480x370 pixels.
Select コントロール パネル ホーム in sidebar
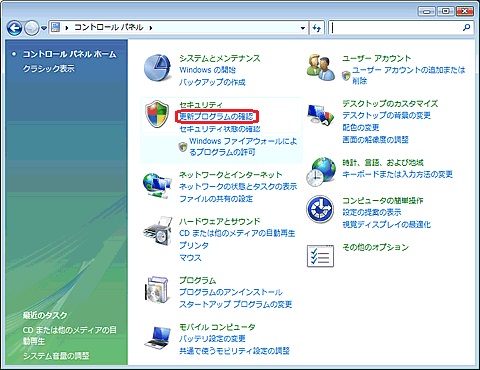(69, 54)
